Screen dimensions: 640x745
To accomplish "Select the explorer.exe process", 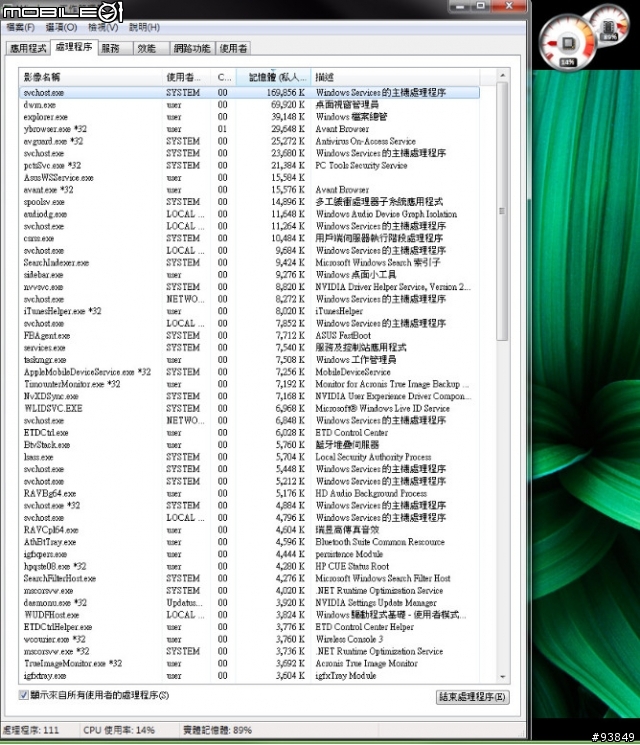I will [249, 117].
